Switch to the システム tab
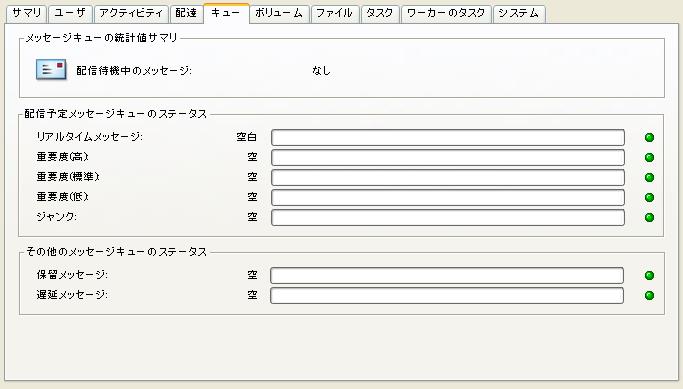Viewport: 683px width, 389px height. tap(519, 14)
